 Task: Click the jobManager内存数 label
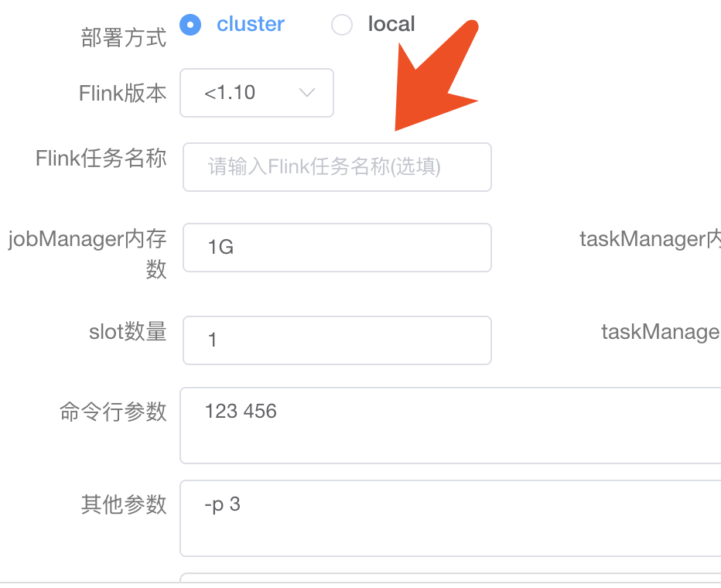click(x=87, y=253)
